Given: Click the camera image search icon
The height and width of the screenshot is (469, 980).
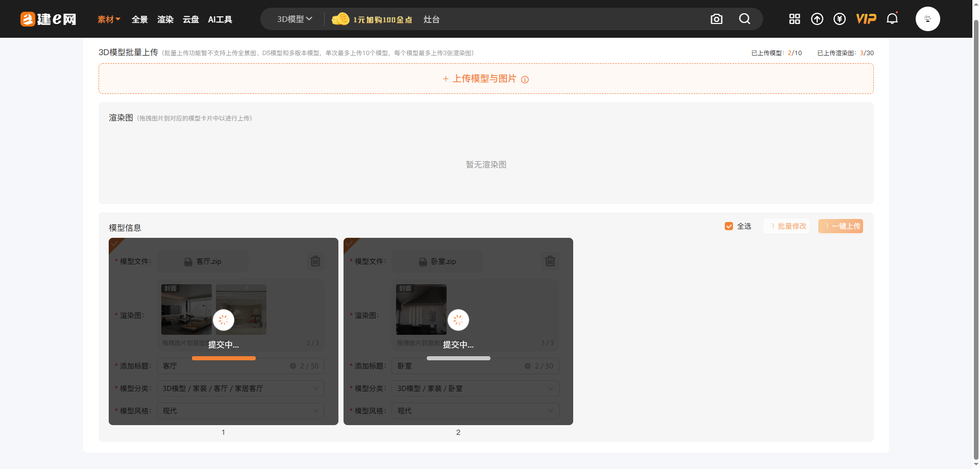Looking at the screenshot, I should click(x=716, y=19).
